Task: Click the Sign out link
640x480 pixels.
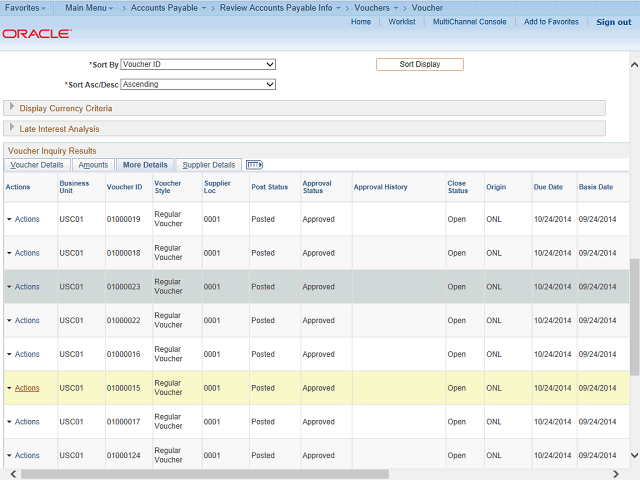Action: pyautogui.click(x=613, y=22)
